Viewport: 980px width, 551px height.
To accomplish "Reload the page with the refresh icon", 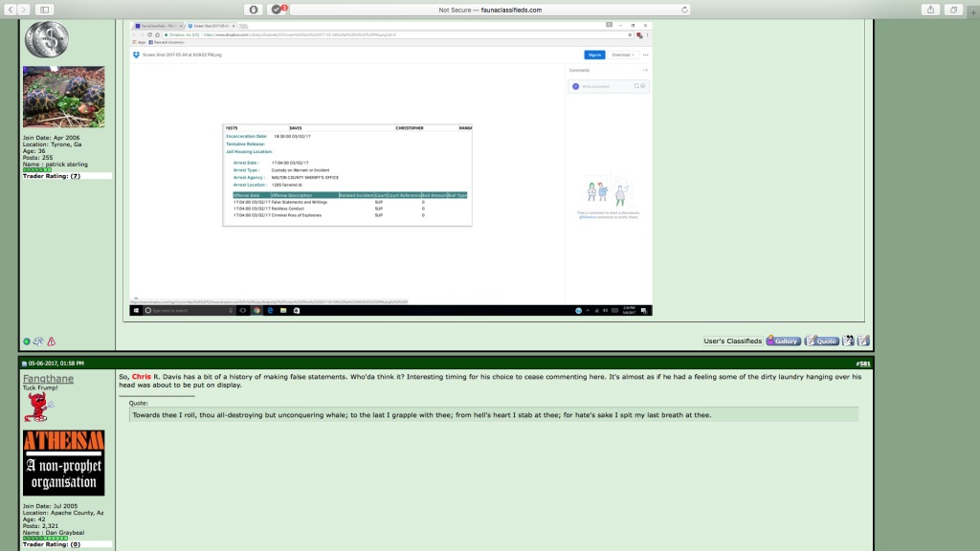I will tap(684, 10).
